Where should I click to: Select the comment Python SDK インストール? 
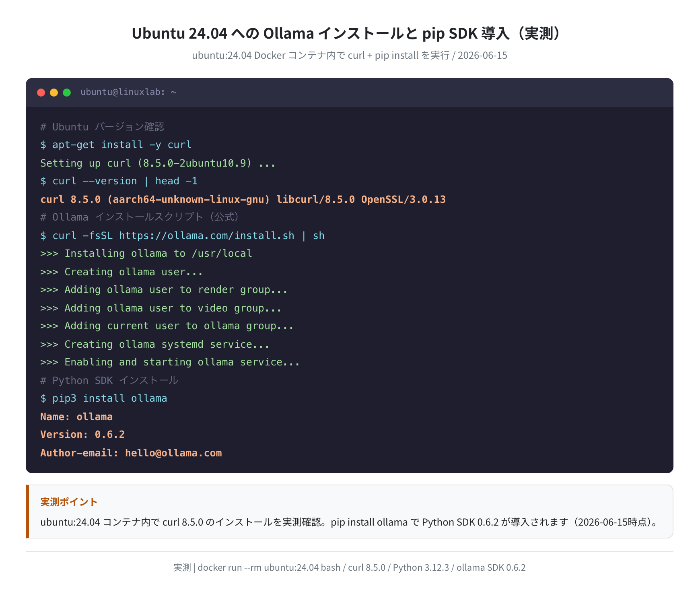[109, 380]
